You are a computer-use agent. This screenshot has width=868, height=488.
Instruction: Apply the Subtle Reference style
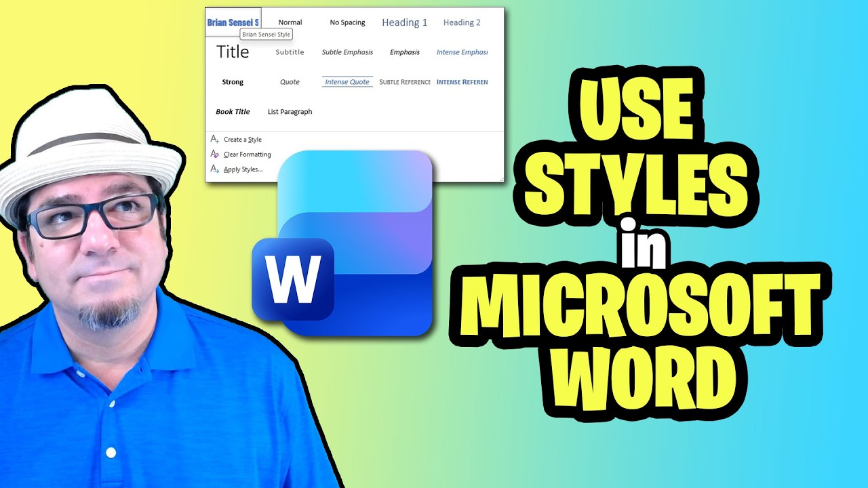[405, 82]
